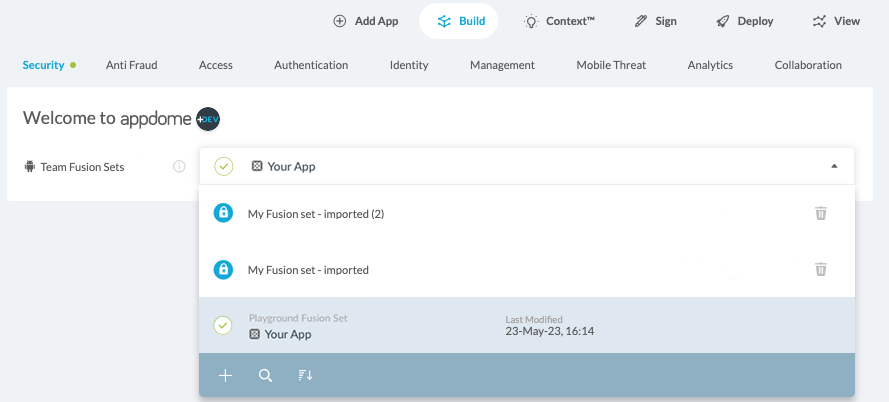The height and width of the screenshot is (402, 889).
Task: Collapse the Team Fusion Sets dropdown arrow
Action: click(x=834, y=166)
